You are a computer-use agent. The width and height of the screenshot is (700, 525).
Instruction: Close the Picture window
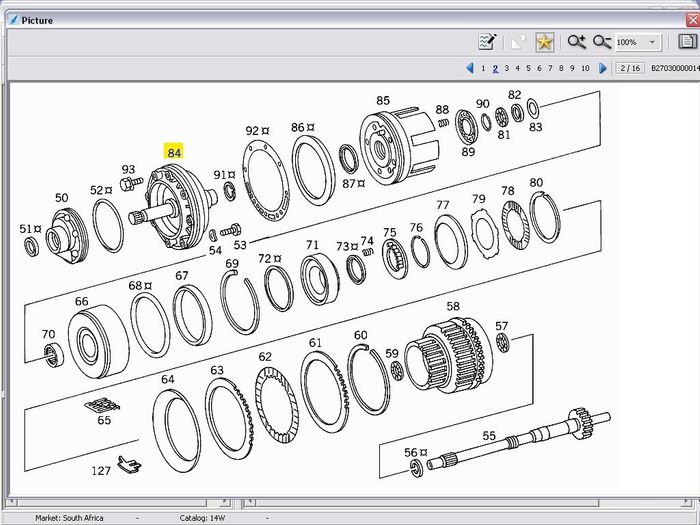pos(692,19)
